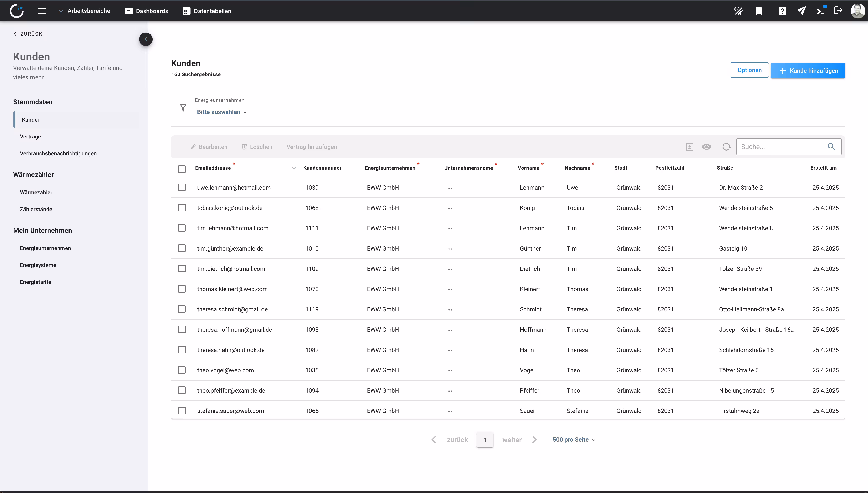Open the help question mark icon
Image resolution: width=868 pixels, height=493 pixels.
click(x=782, y=11)
